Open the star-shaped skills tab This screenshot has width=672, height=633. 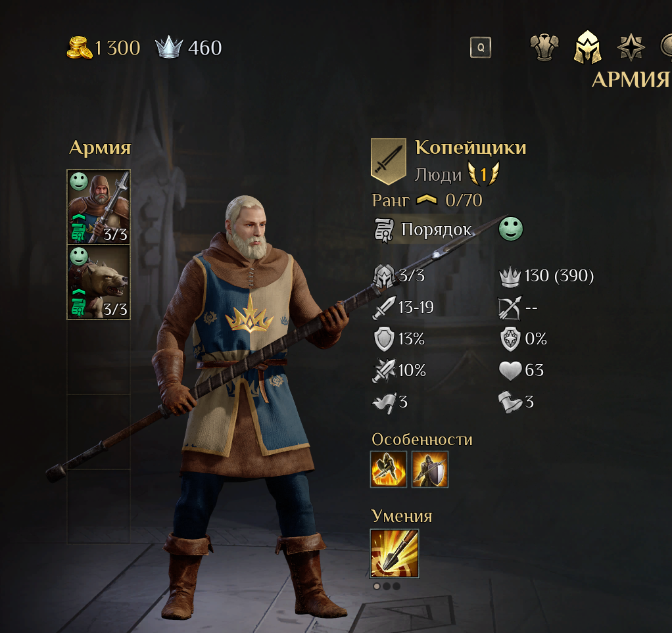(x=631, y=47)
